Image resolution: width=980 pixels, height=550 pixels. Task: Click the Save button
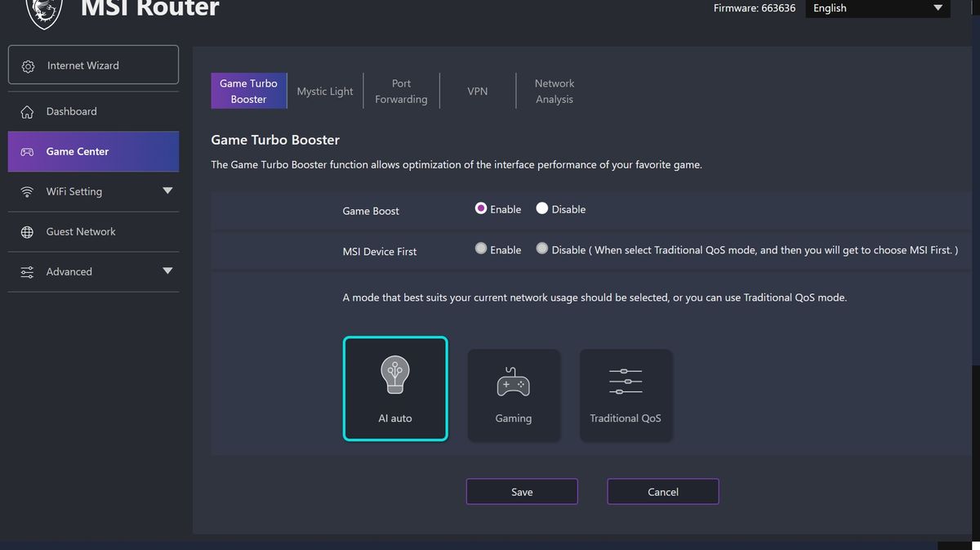click(x=522, y=491)
